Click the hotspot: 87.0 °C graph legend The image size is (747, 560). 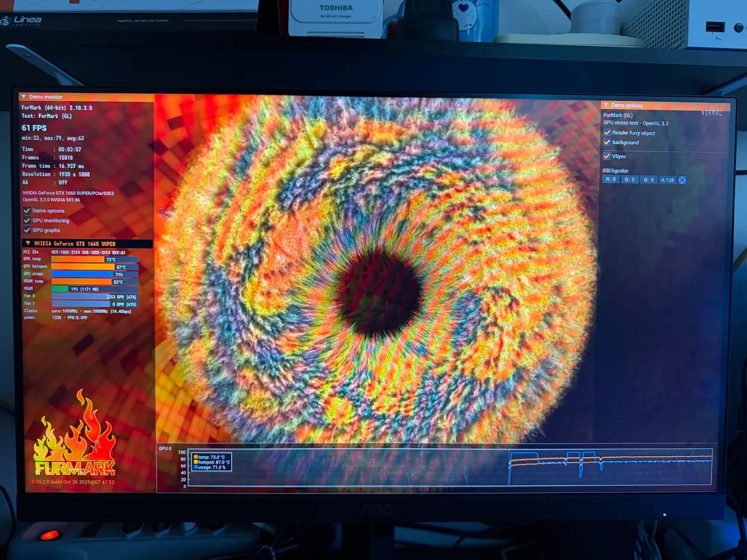[x=212, y=463]
